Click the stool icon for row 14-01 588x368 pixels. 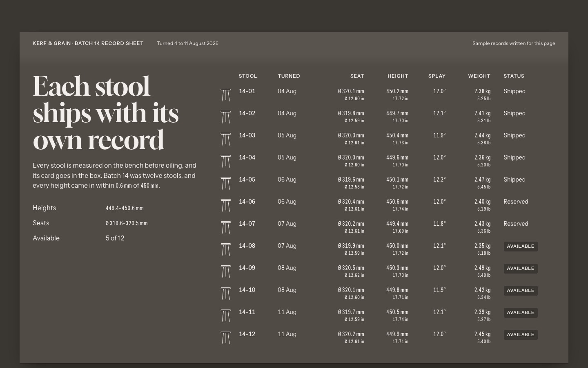pyautogui.click(x=226, y=95)
